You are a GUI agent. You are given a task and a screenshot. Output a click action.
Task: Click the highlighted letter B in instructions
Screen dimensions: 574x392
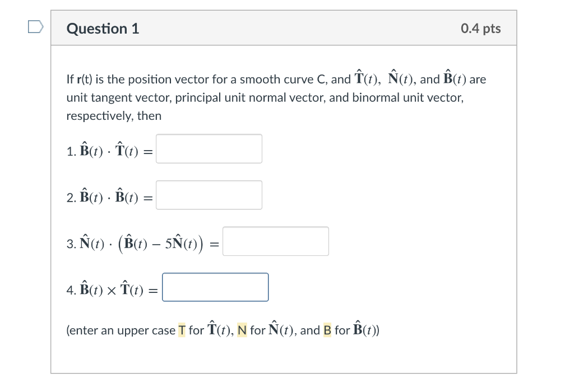click(327, 330)
